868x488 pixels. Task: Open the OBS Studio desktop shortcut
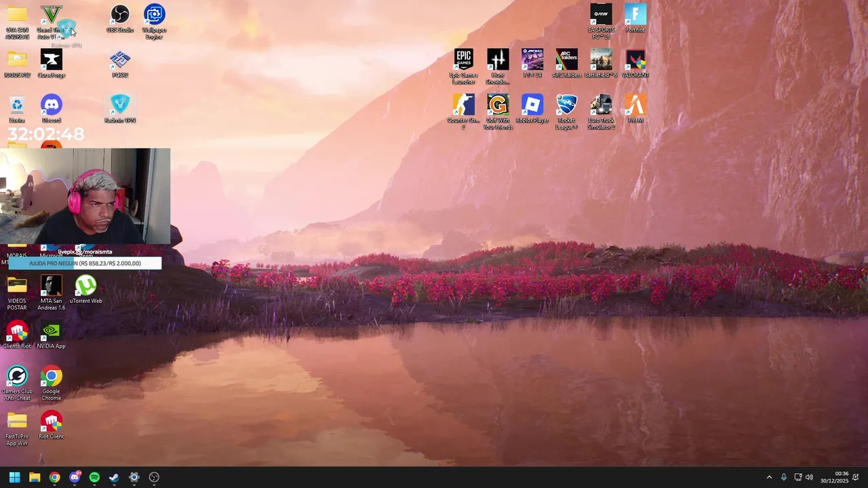[120, 19]
